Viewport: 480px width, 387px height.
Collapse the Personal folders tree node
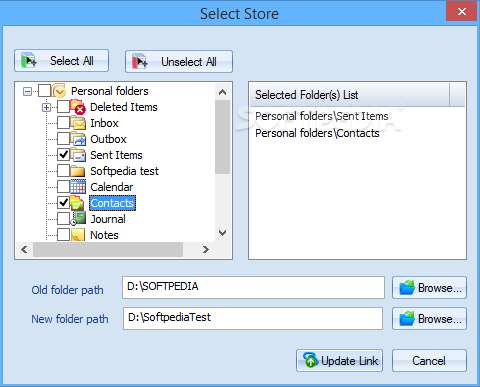(28, 91)
